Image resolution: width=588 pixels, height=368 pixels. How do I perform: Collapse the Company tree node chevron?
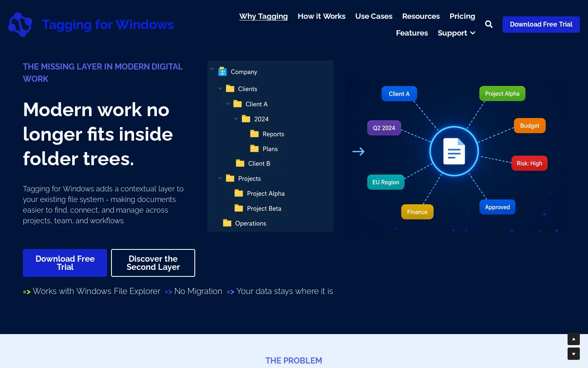pos(212,69)
